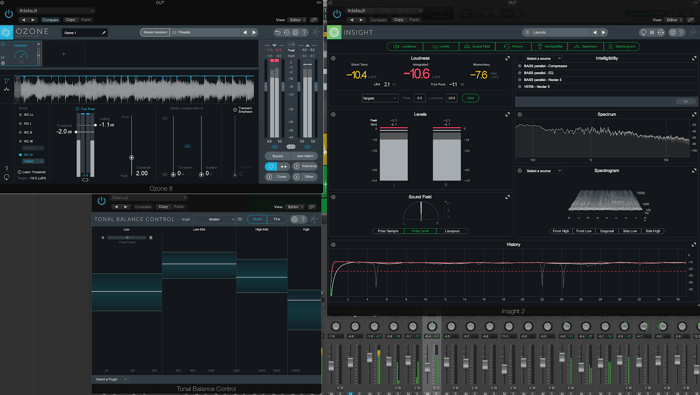The width and height of the screenshot is (700, 395).
Task: Click the output gain link icon under Ozone meters
Action: [x=307, y=147]
